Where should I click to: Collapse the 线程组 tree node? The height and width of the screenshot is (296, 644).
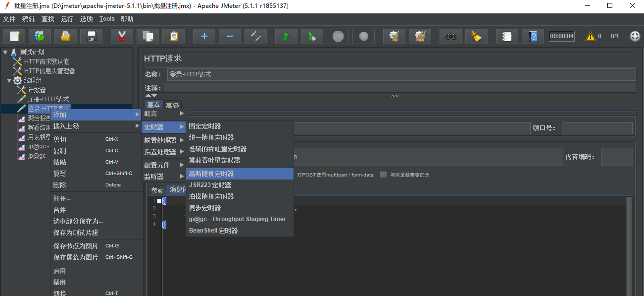pos(9,80)
